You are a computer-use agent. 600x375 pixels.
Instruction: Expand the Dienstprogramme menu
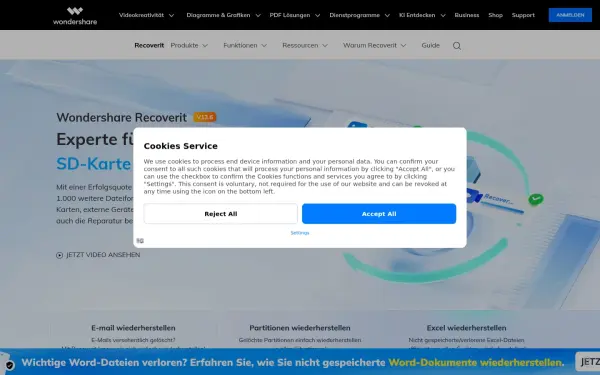click(x=359, y=15)
